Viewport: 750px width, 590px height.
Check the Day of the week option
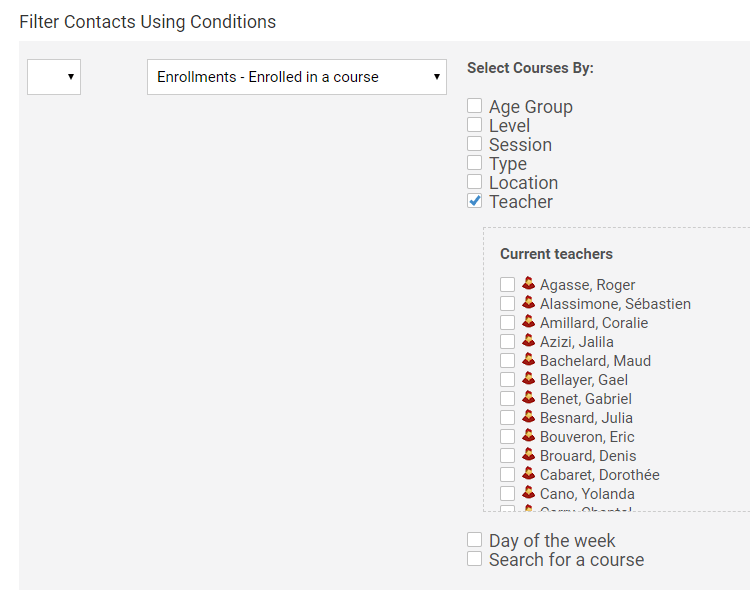pyautogui.click(x=475, y=540)
